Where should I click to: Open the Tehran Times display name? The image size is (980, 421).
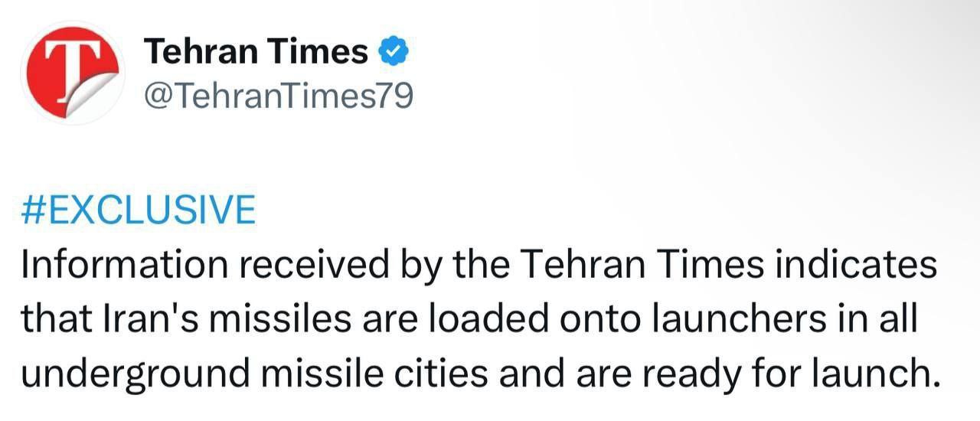click(x=256, y=52)
